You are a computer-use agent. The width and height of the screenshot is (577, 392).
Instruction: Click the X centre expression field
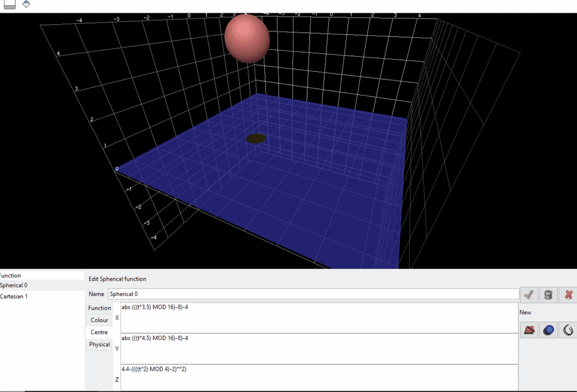pyautogui.click(x=319, y=318)
